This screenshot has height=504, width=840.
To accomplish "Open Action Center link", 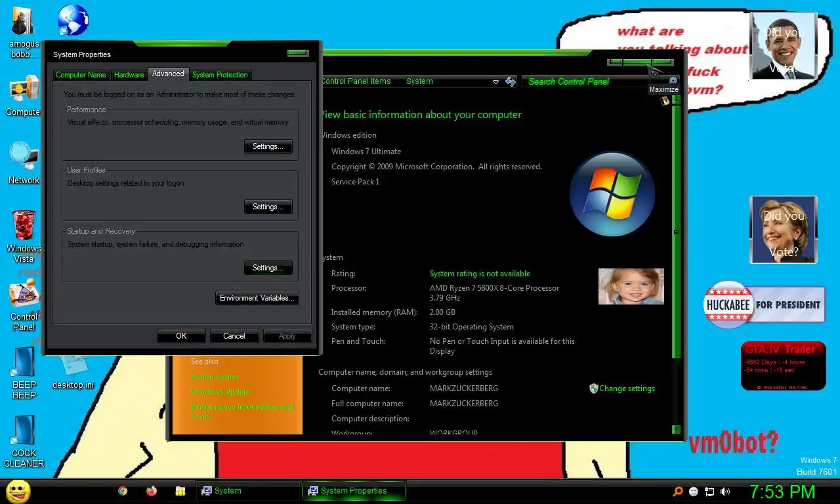I will 215,377.
